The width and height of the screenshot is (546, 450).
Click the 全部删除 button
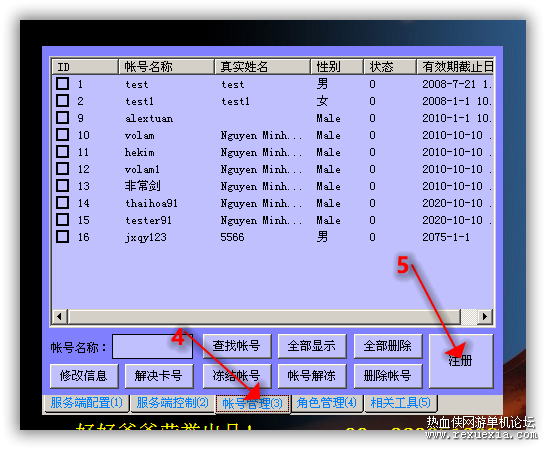pos(388,346)
